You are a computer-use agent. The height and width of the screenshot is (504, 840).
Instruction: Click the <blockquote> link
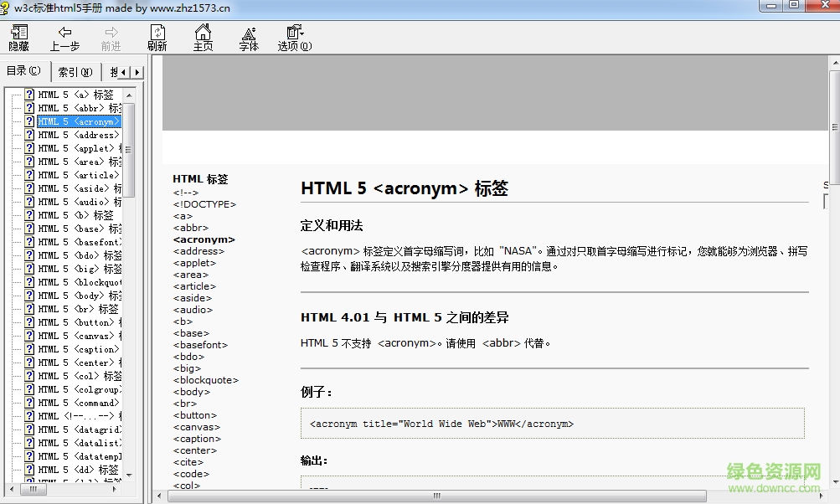point(206,379)
